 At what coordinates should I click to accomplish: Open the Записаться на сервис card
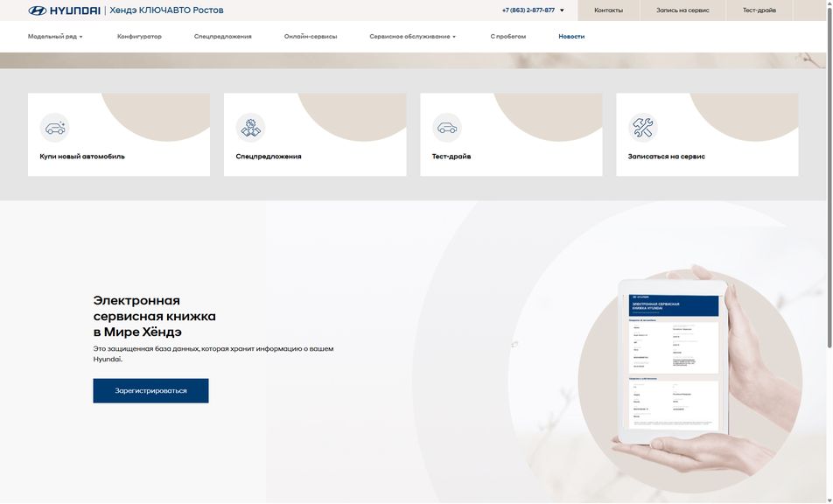coord(707,135)
